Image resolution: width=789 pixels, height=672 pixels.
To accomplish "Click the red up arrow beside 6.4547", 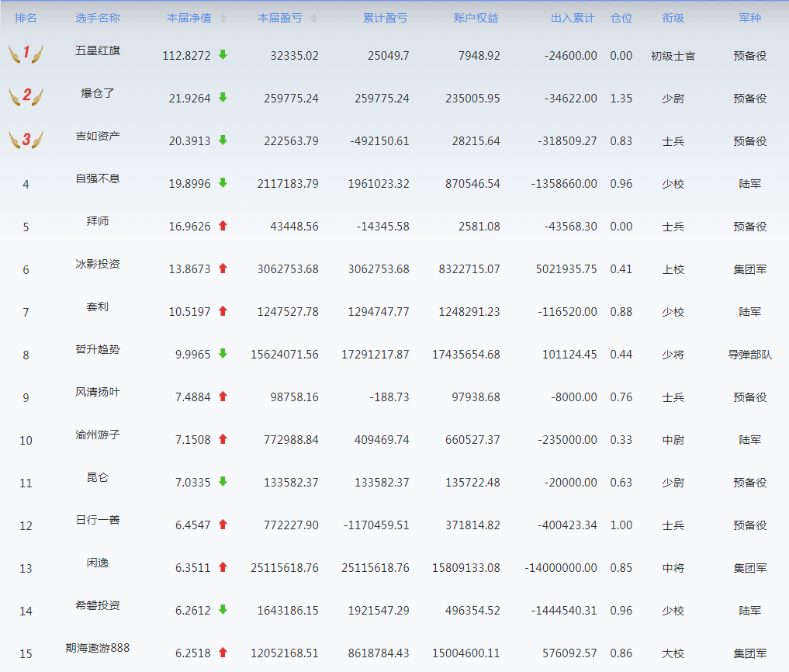I will click(x=223, y=525).
